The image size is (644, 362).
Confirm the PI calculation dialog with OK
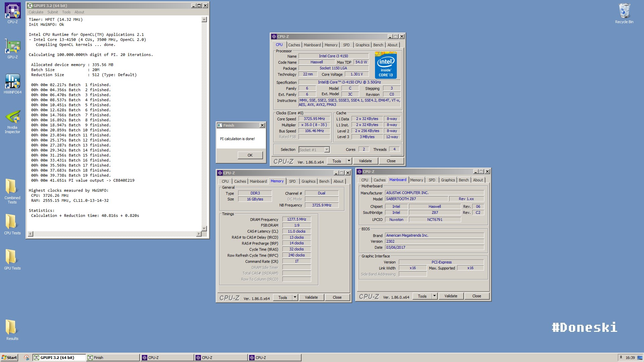click(250, 155)
